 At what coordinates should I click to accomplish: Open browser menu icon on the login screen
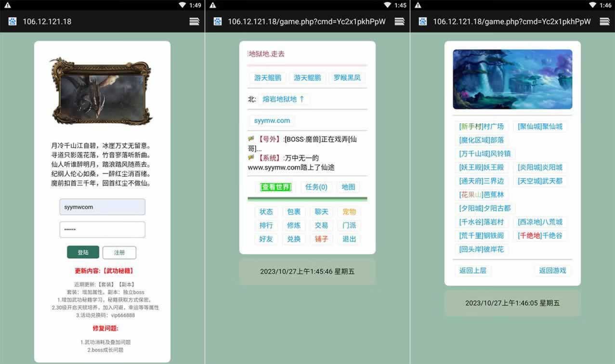(194, 21)
